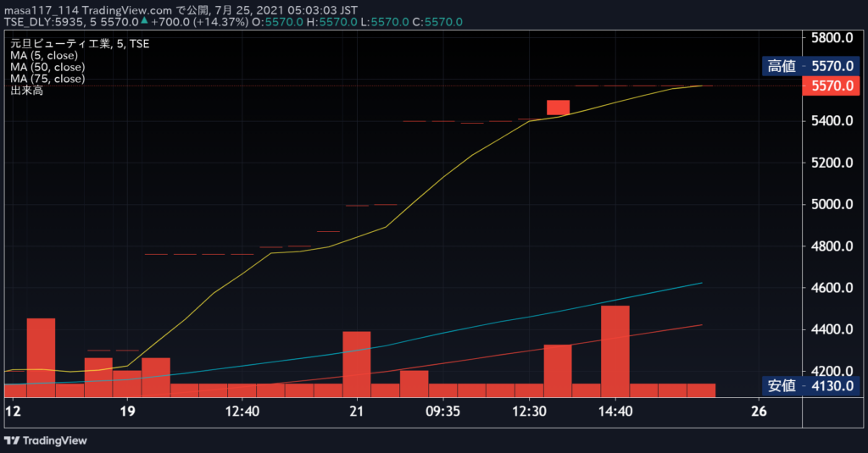
Task: Select the MA (75, close) indicator label
Action: coord(47,79)
